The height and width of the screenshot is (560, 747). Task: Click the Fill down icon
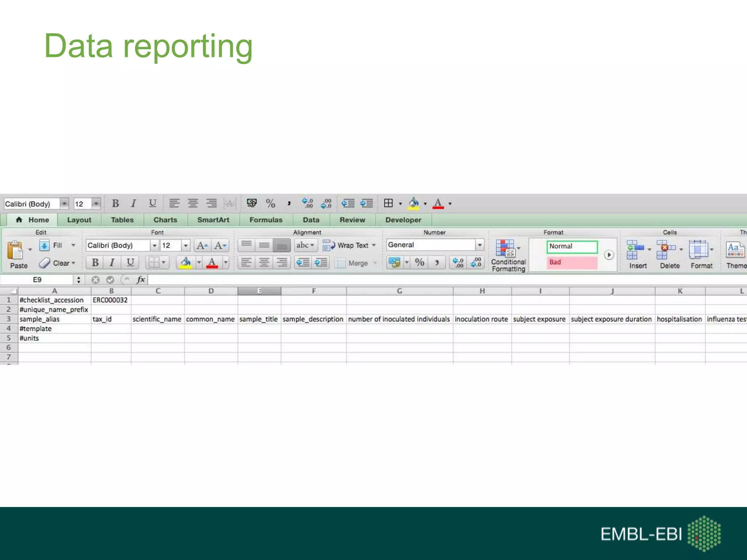tap(44, 245)
